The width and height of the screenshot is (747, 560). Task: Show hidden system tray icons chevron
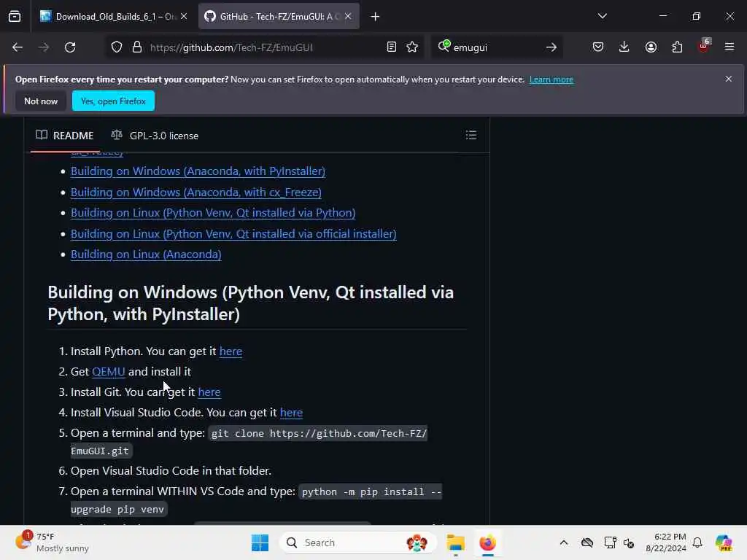tap(564, 542)
